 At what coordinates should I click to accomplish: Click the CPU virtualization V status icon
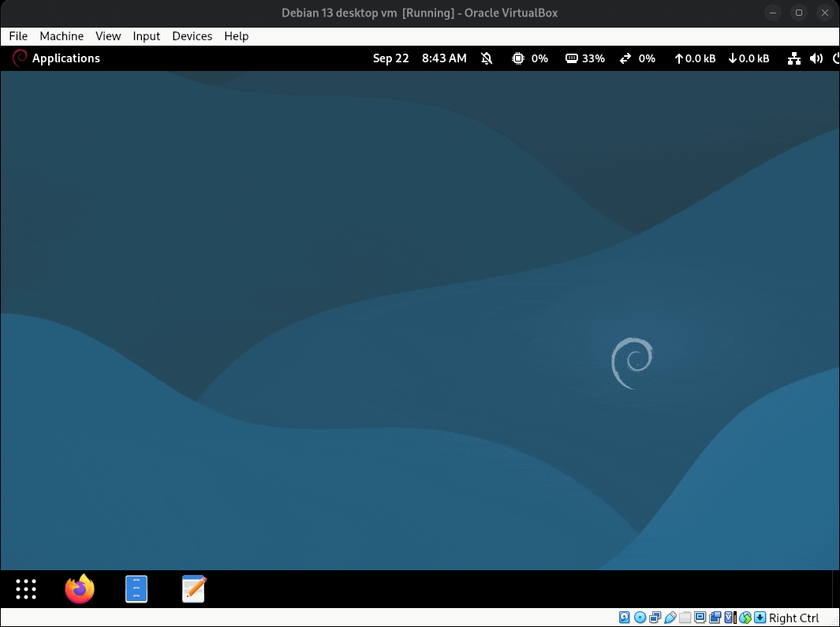(x=730, y=618)
